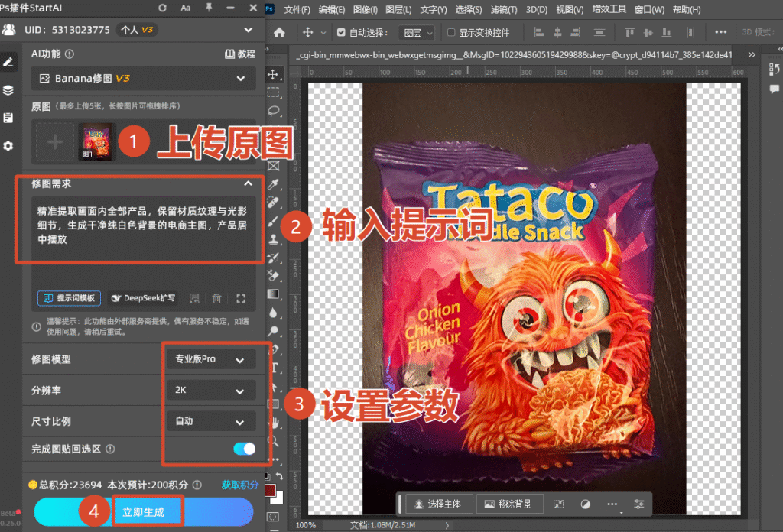Open the layers stack icon in StartAI sidebar
This screenshot has width=783, height=532.
coord(8,90)
